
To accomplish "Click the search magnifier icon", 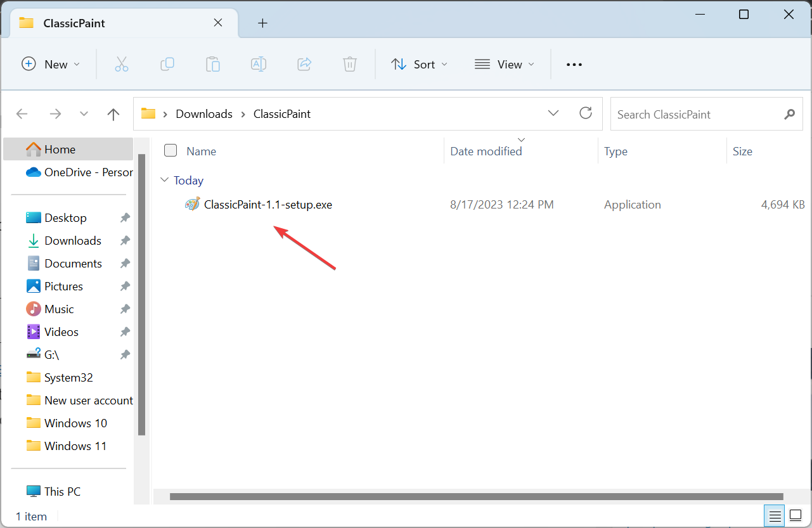I will (789, 114).
